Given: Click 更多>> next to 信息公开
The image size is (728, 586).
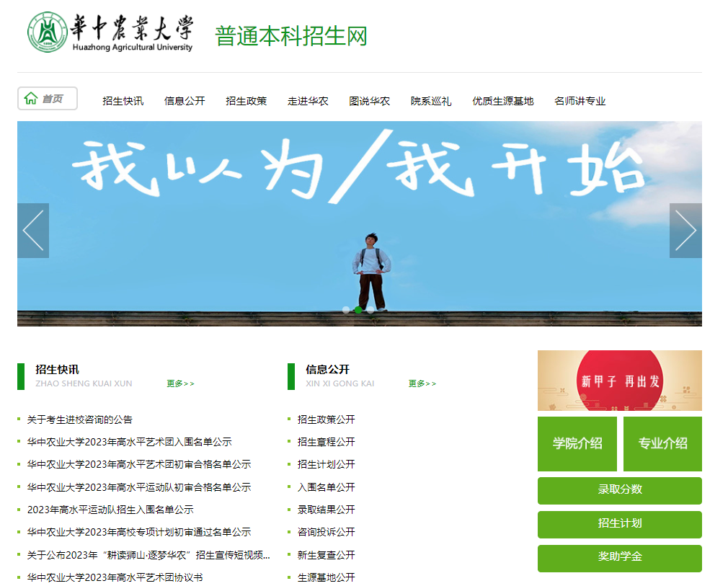Looking at the screenshot, I should point(422,383).
